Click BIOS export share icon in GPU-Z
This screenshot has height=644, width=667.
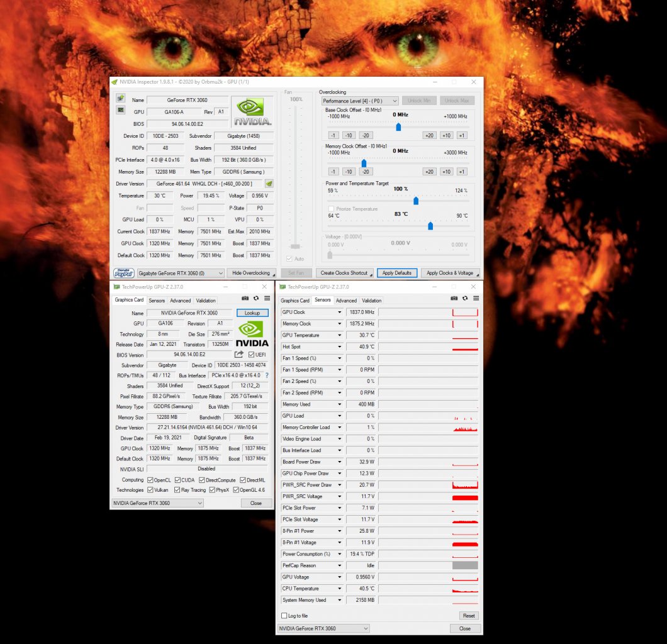pos(238,354)
